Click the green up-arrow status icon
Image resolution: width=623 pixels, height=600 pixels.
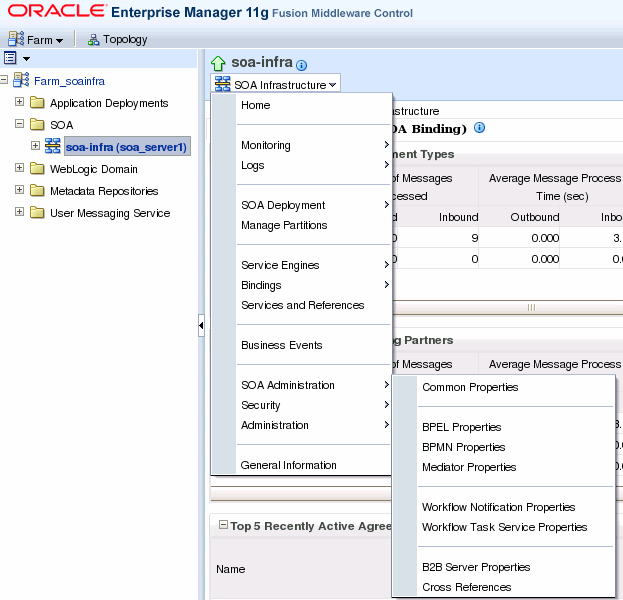pyautogui.click(x=218, y=63)
